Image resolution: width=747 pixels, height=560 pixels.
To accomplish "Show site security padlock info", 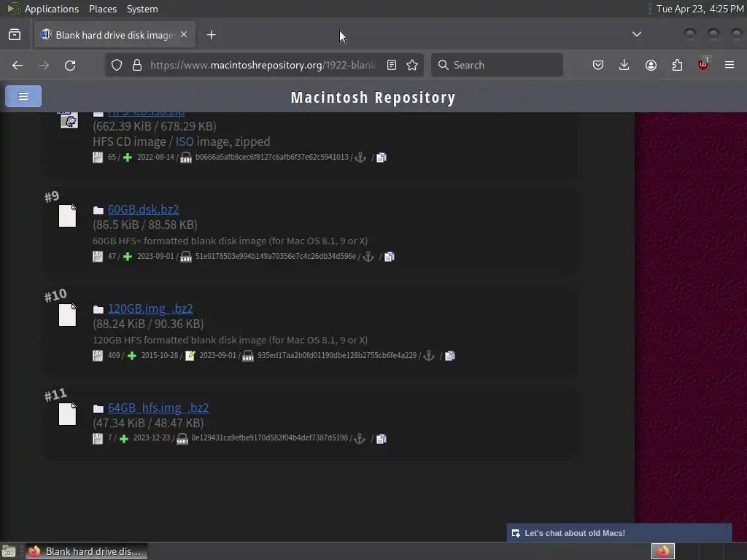I will click(x=137, y=65).
